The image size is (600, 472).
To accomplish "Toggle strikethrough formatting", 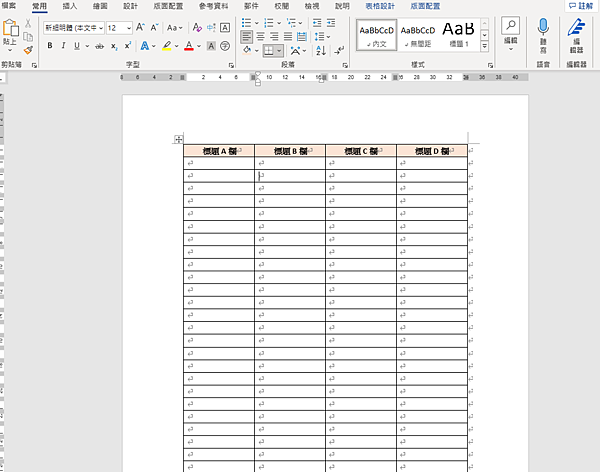I will (x=99, y=46).
